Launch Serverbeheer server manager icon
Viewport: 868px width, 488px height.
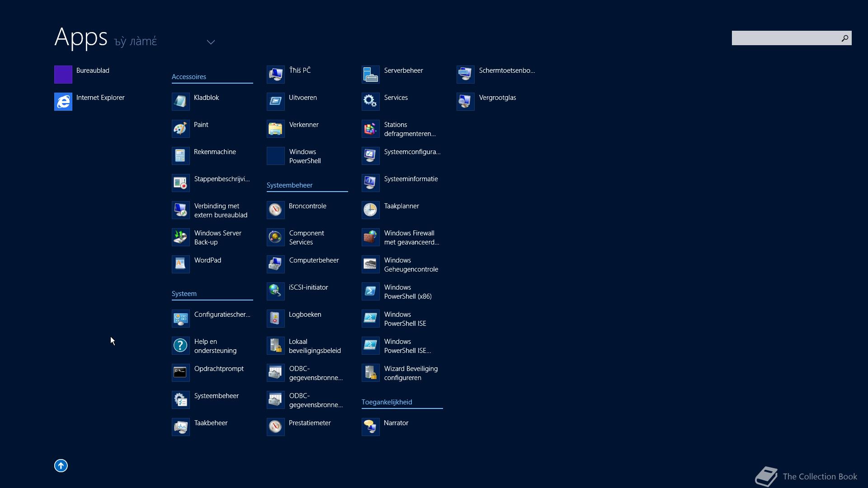click(x=371, y=75)
